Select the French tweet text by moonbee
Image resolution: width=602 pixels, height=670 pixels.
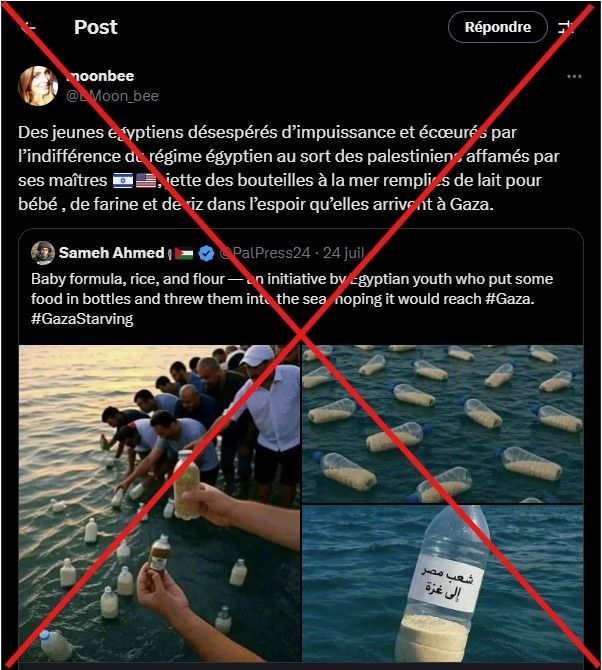point(289,168)
